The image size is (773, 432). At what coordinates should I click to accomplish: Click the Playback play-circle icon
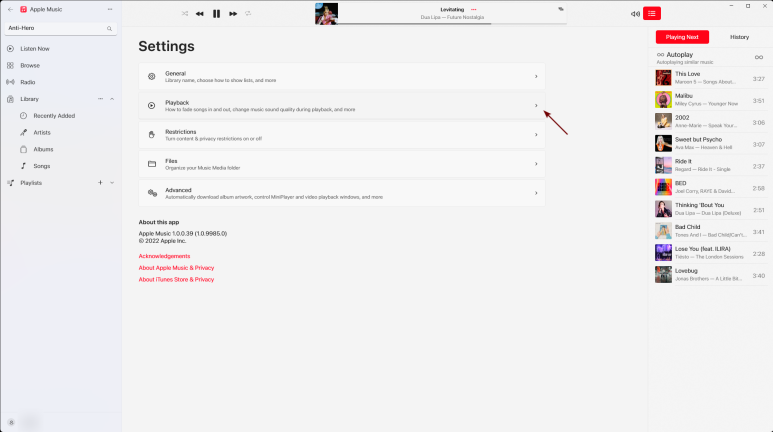tap(152, 106)
